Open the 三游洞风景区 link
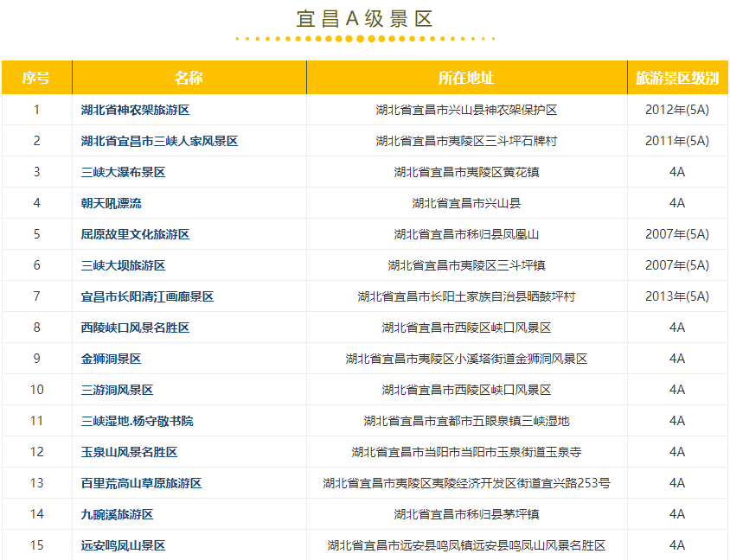 point(117,391)
